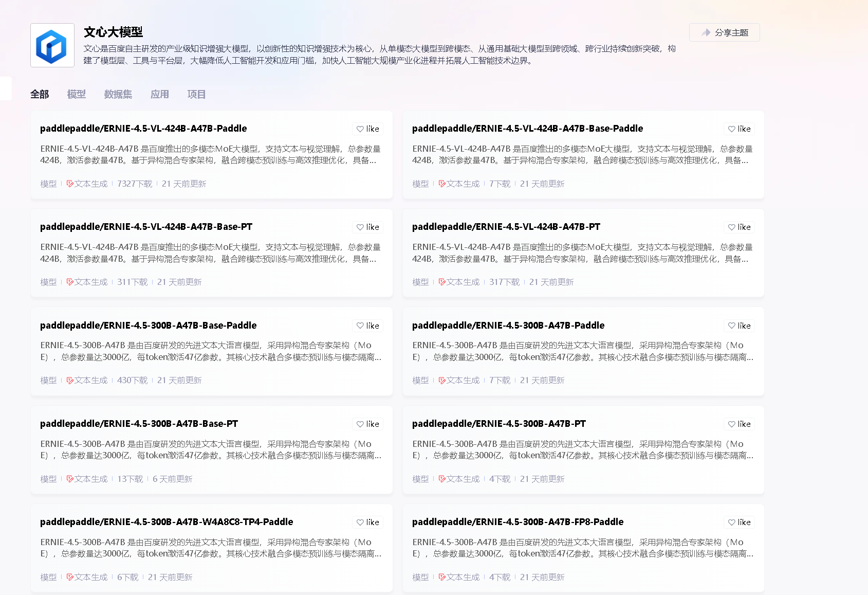
Task: Click the share arrow icon in 分享主题
Action: 706,32
